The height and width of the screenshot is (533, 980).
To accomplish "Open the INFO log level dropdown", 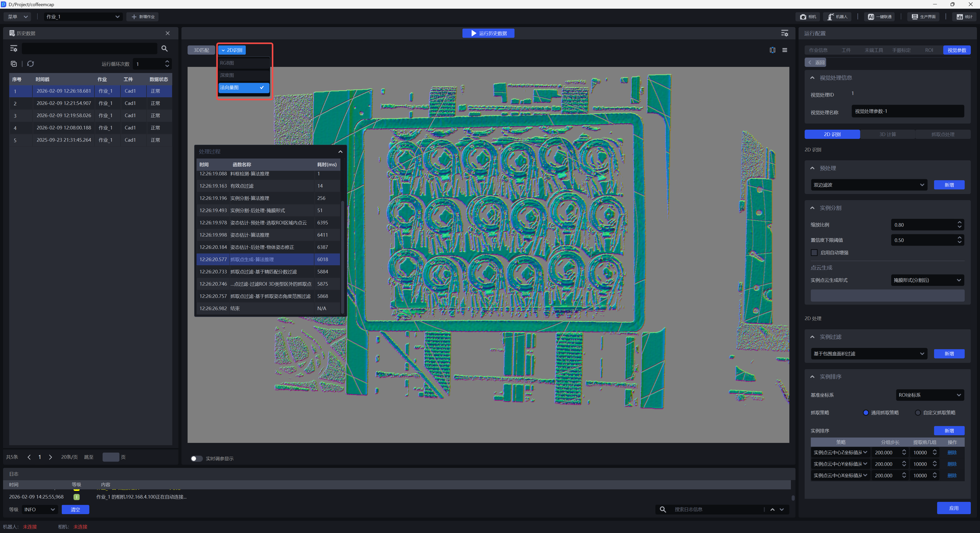I will (x=40, y=510).
